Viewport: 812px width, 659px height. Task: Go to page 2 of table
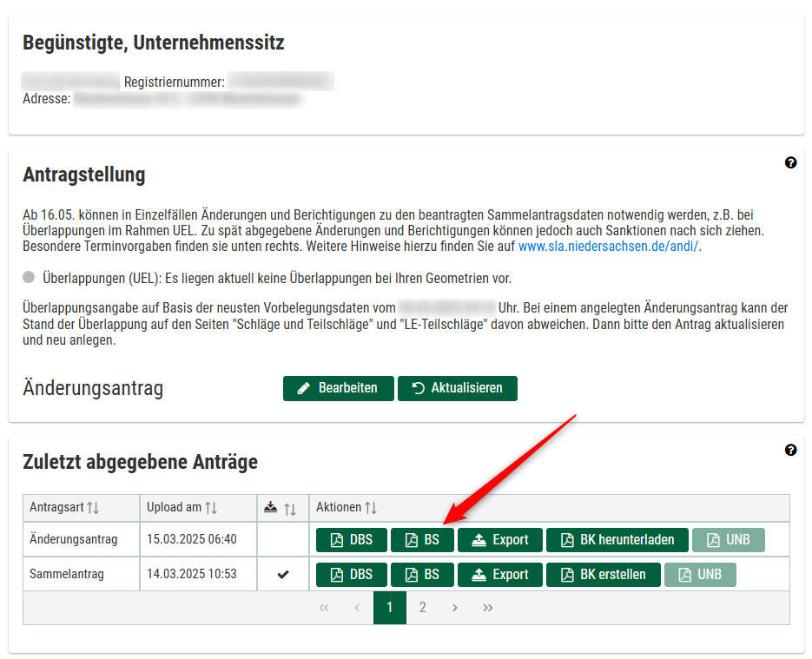[x=423, y=608]
